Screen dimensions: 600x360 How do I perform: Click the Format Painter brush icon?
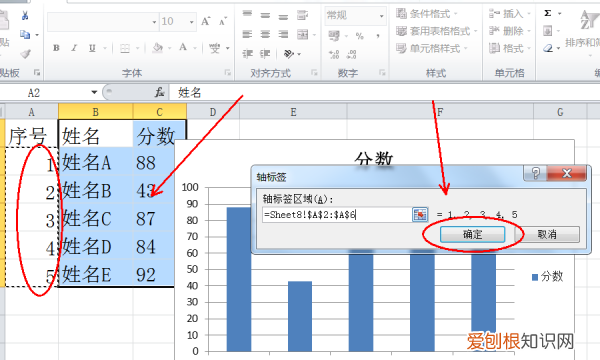(25, 54)
